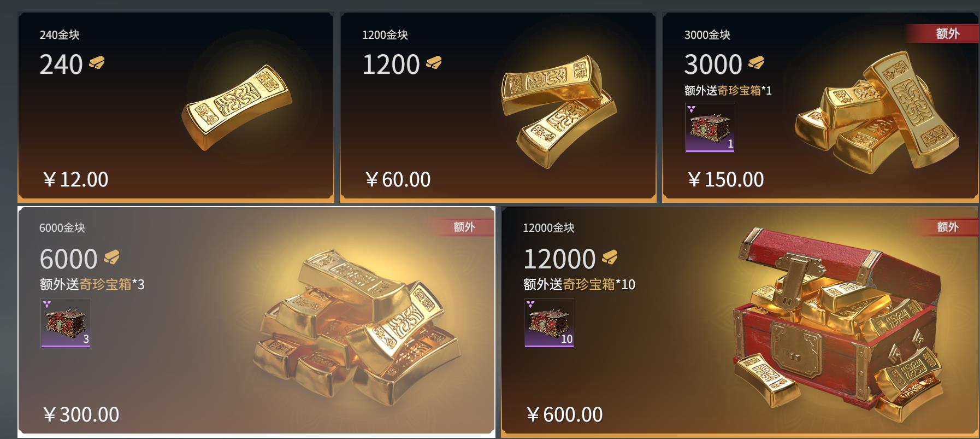The image size is (980, 439).
Task: Open the treasure chest icon with count 3
Action: point(66,323)
